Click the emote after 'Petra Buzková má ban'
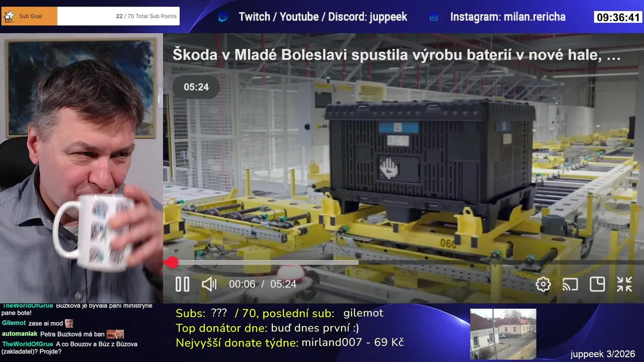Screen dimensions: 644x362 click(x=115, y=334)
